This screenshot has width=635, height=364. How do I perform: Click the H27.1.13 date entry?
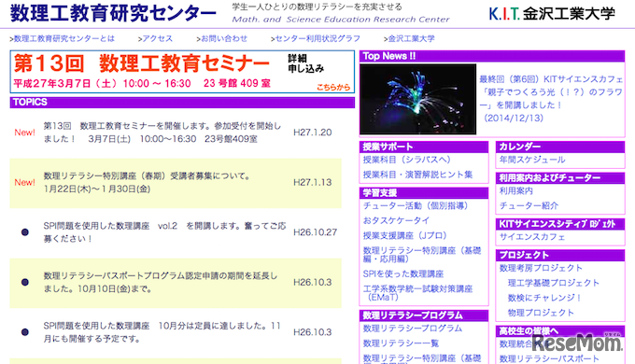point(313,182)
